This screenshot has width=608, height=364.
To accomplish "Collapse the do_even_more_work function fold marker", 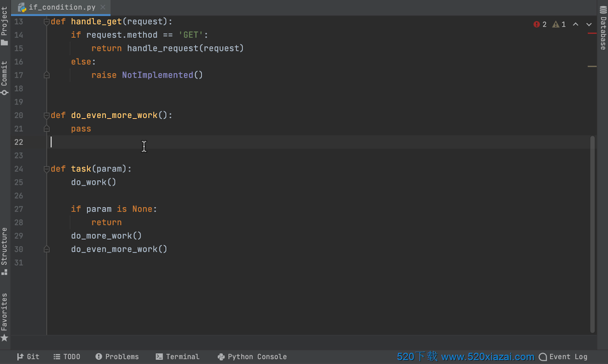I will coord(47,115).
